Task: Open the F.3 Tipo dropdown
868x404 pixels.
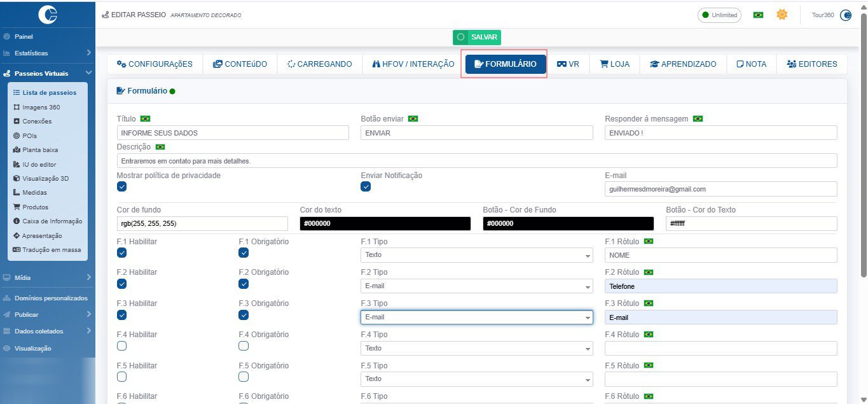Action: pos(476,317)
